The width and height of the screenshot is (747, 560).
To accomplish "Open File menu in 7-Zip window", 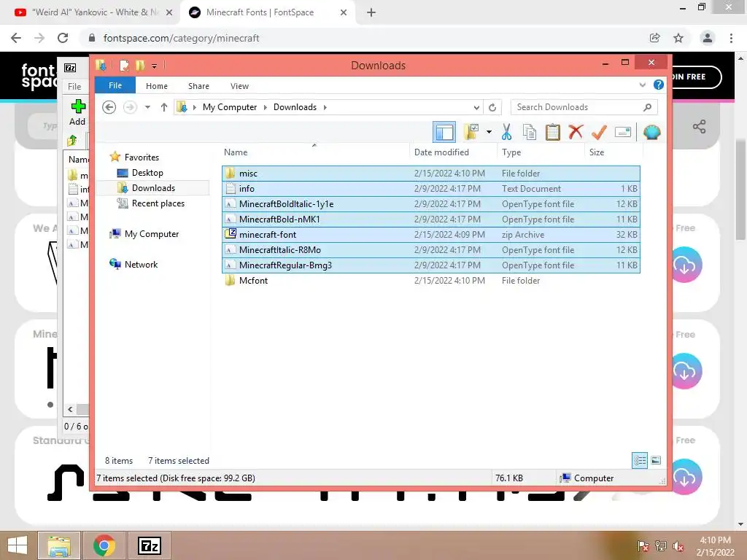I will [x=74, y=87].
